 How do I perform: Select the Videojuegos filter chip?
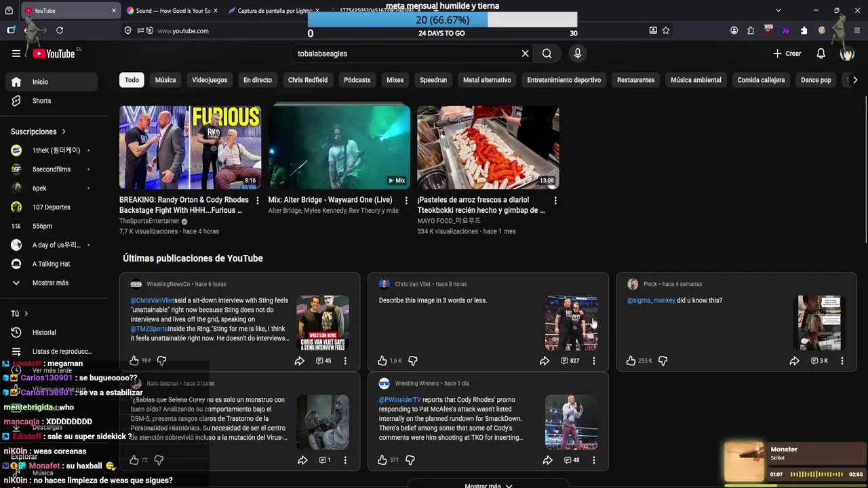pyautogui.click(x=210, y=80)
